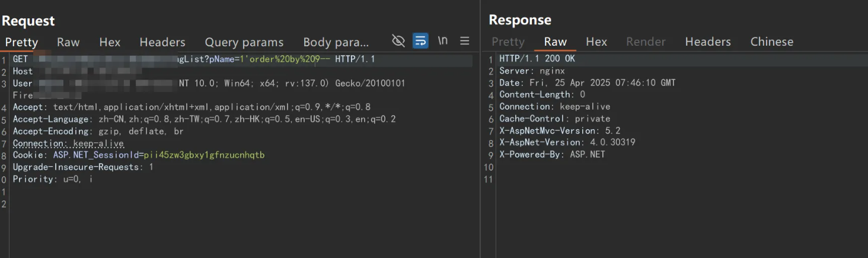Select the truncated Body params tab
Image resolution: width=868 pixels, height=258 pixels.
pyautogui.click(x=336, y=42)
